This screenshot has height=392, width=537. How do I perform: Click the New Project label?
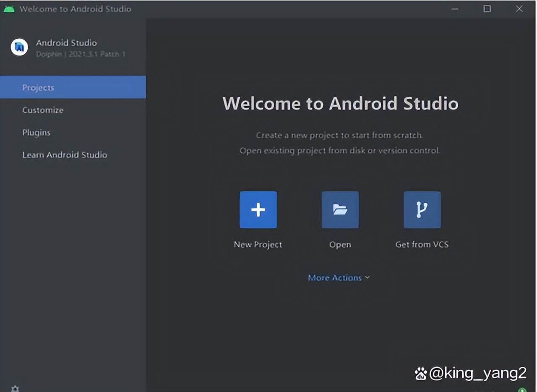pos(258,244)
